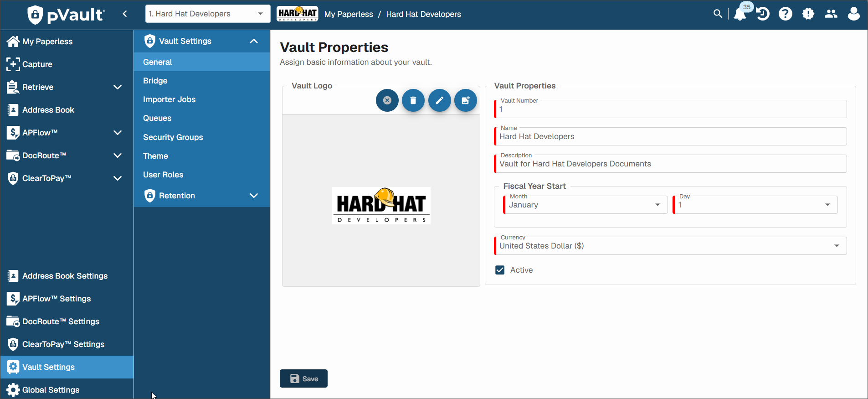868x399 pixels.
Task: Open the Retention section label
Action: pyautogui.click(x=177, y=196)
